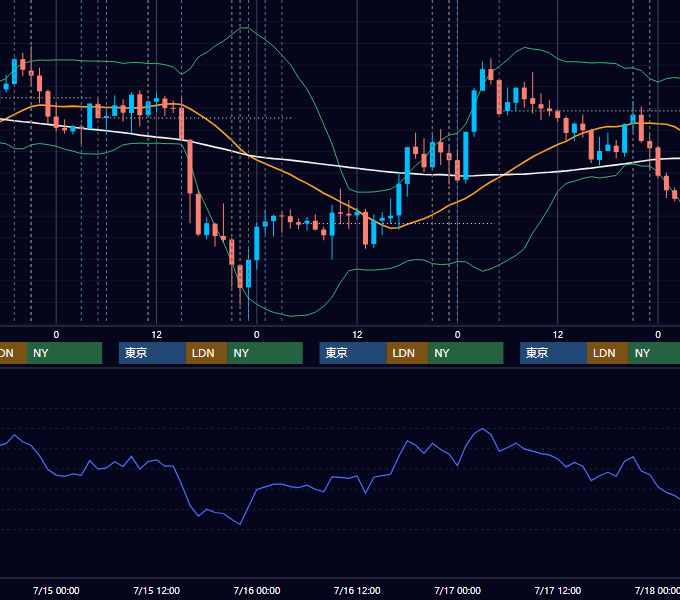
Task: Click the 7/15 12:00 date label
Action: (157, 590)
